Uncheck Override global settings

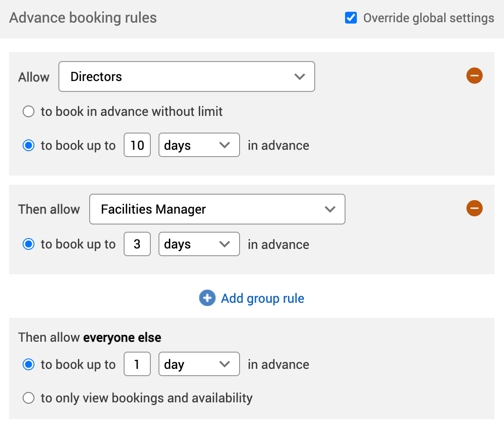coord(350,18)
